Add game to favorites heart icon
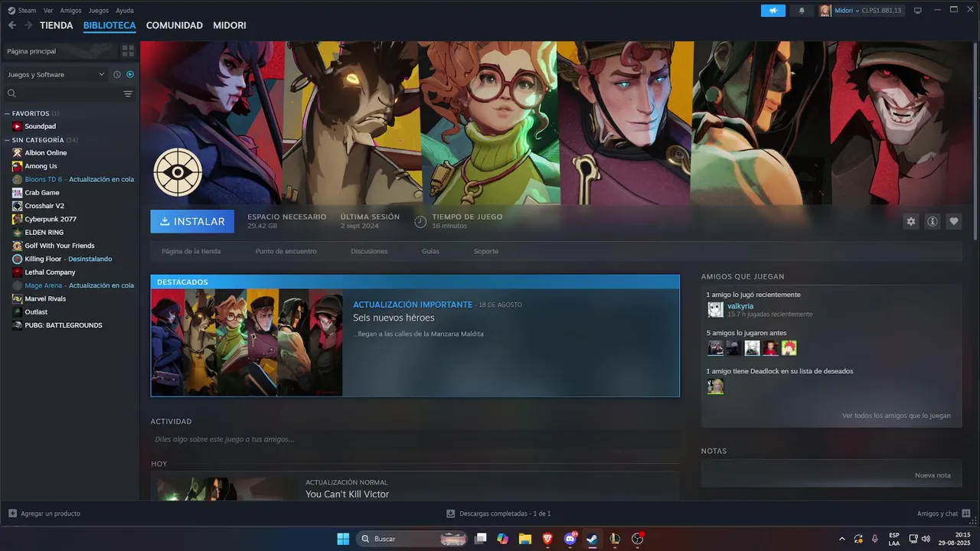Image resolution: width=980 pixels, height=551 pixels. tap(954, 221)
